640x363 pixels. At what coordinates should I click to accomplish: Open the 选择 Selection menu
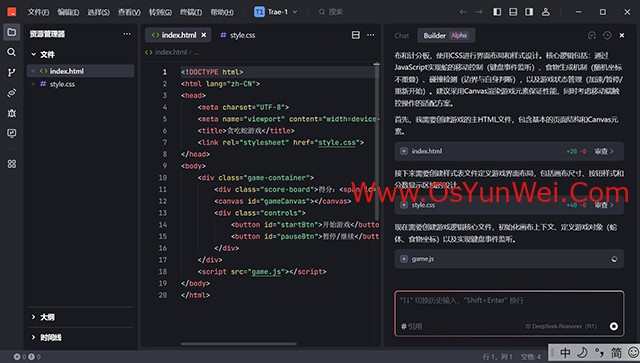click(98, 12)
